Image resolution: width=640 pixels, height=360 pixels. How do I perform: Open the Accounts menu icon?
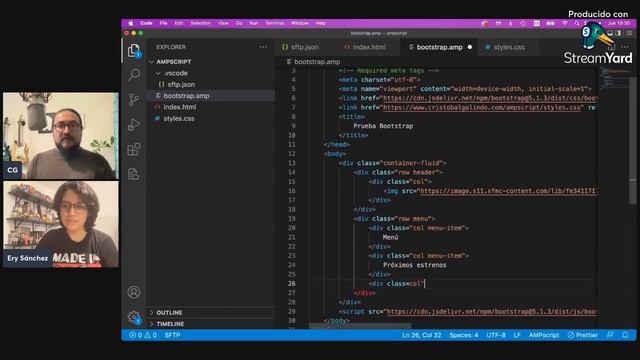tap(134, 292)
